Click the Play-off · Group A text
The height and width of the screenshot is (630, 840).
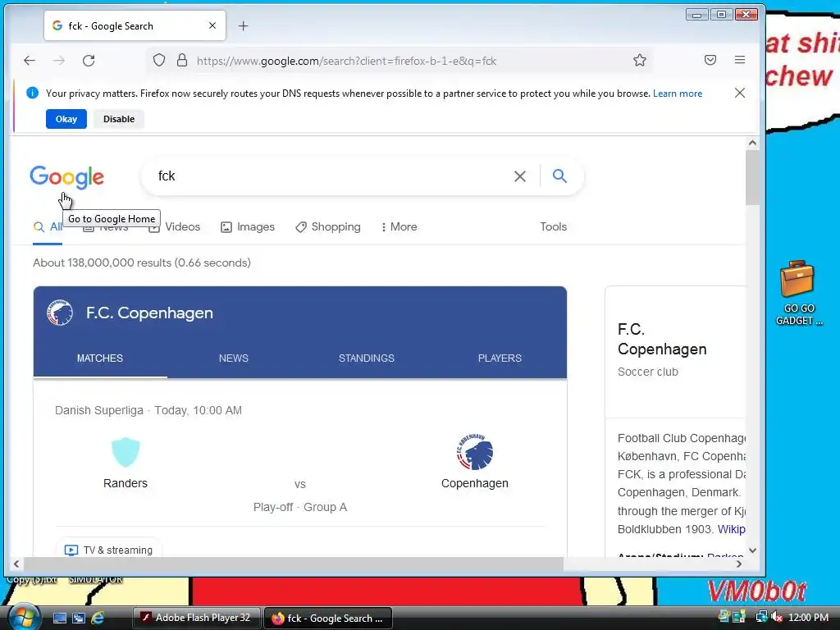point(300,507)
